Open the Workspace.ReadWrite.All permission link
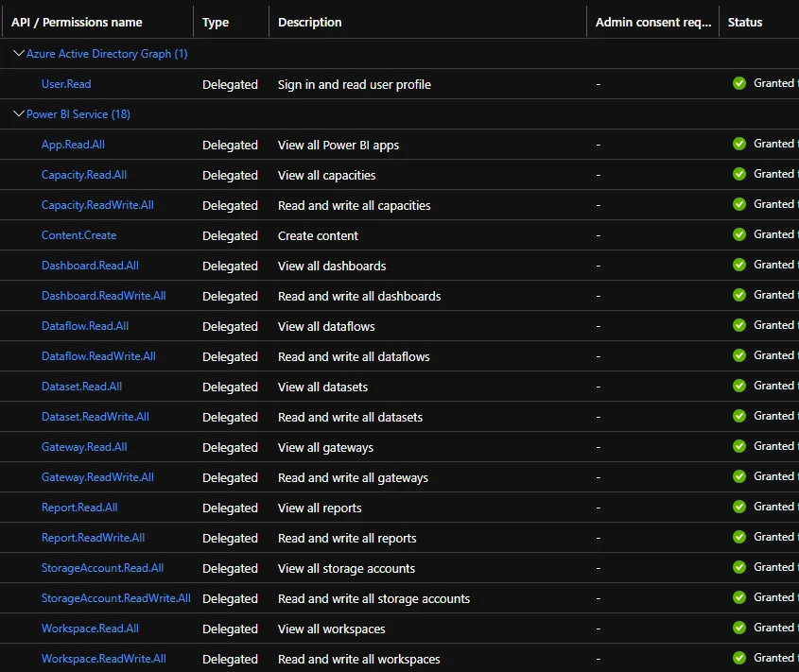Viewport: 799px width, 672px height. (x=103, y=659)
